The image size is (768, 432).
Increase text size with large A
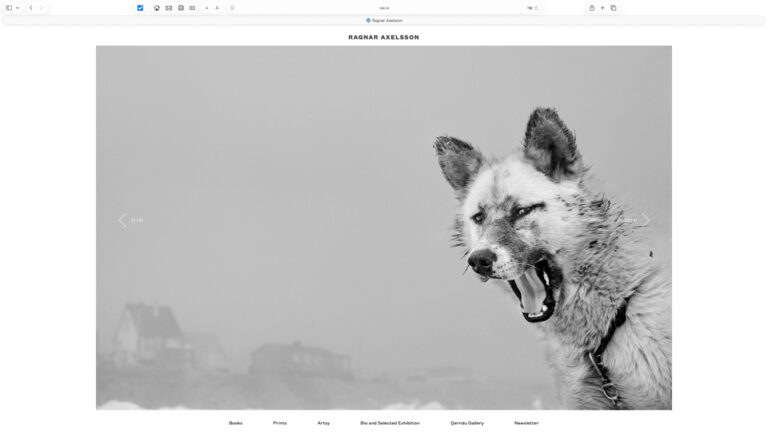pyautogui.click(x=217, y=8)
